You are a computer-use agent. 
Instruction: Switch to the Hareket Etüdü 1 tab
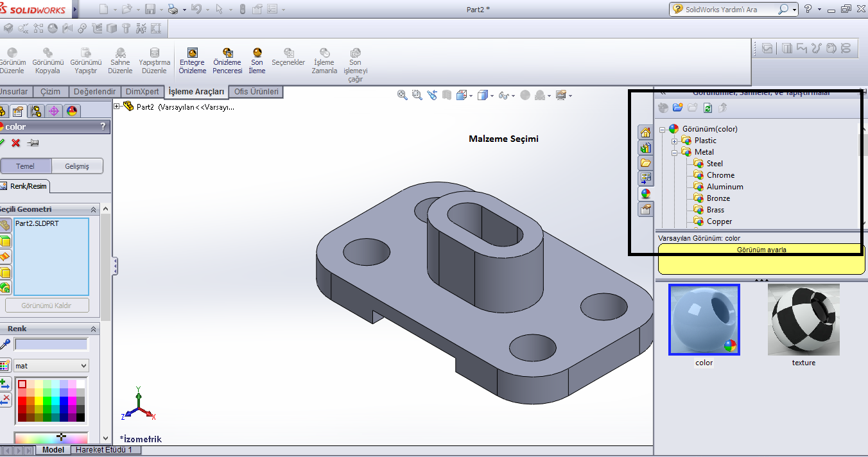(104, 450)
